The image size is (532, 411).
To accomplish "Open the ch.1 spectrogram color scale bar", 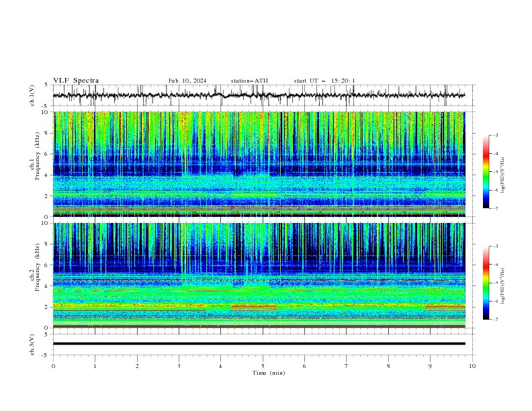I will [x=486, y=172].
